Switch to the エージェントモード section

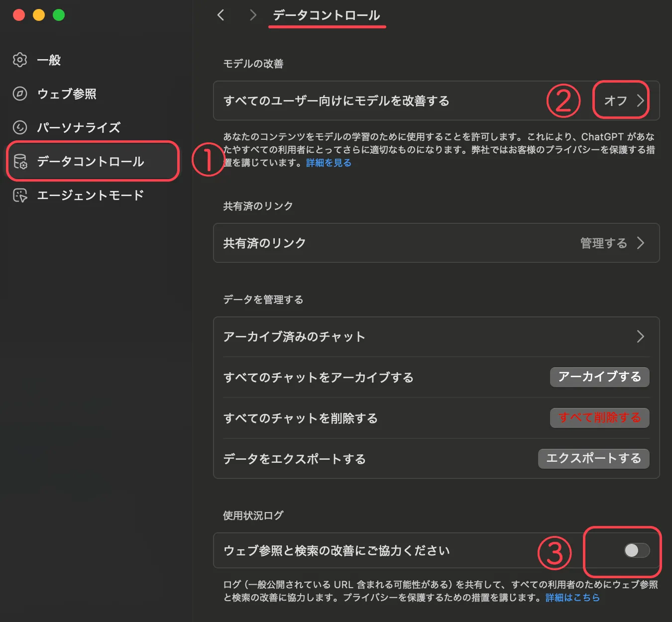pos(90,196)
